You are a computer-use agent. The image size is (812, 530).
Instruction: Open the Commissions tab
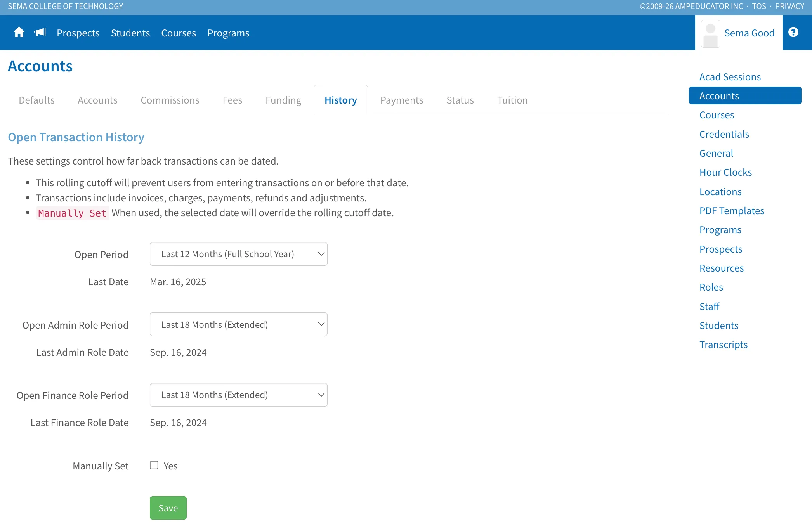pyautogui.click(x=170, y=100)
